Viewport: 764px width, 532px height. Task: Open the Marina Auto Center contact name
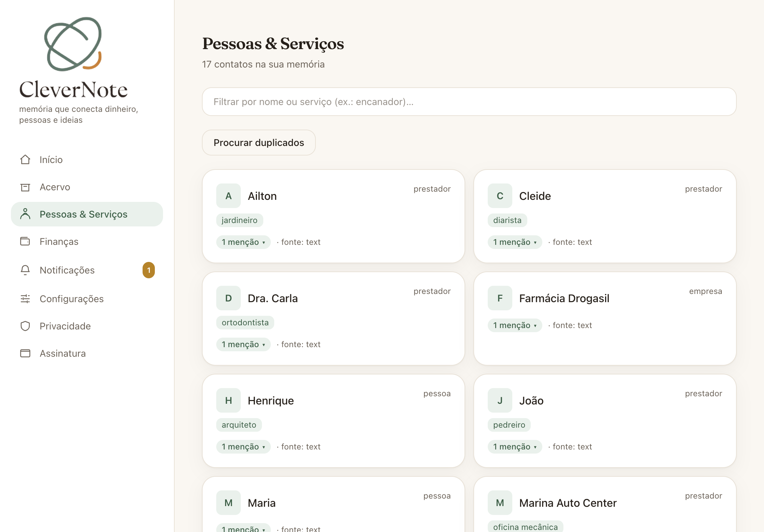click(x=568, y=503)
